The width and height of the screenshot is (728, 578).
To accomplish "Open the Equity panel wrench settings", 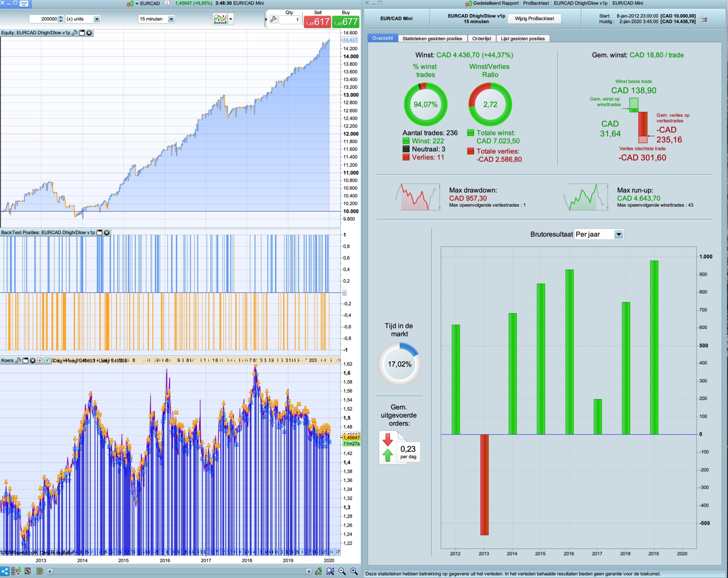I will pyautogui.click(x=75, y=33).
